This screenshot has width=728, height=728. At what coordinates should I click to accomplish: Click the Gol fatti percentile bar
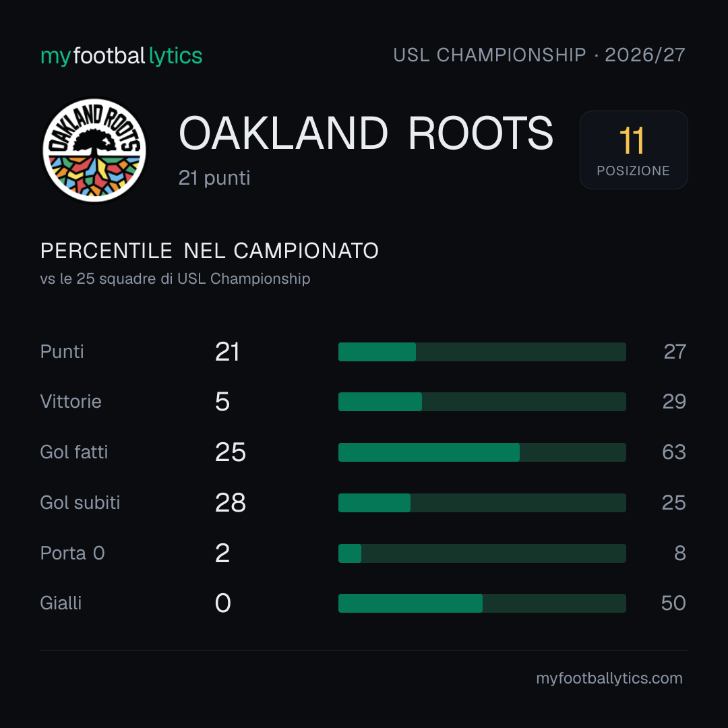coord(482,452)
